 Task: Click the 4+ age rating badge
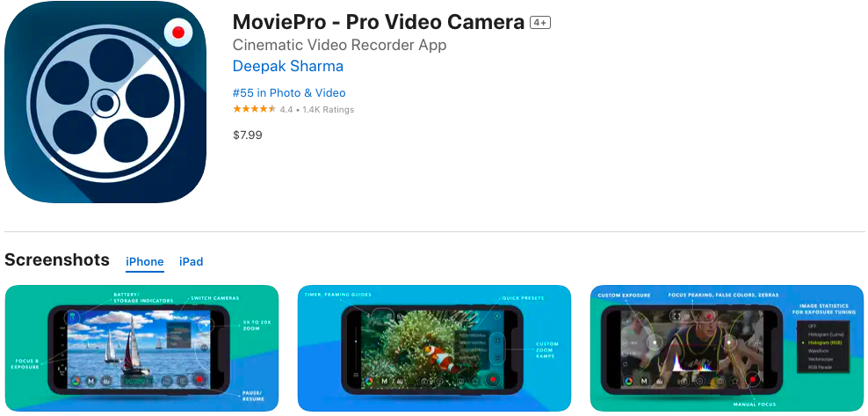pyautogui.click(x=540, y=23)
